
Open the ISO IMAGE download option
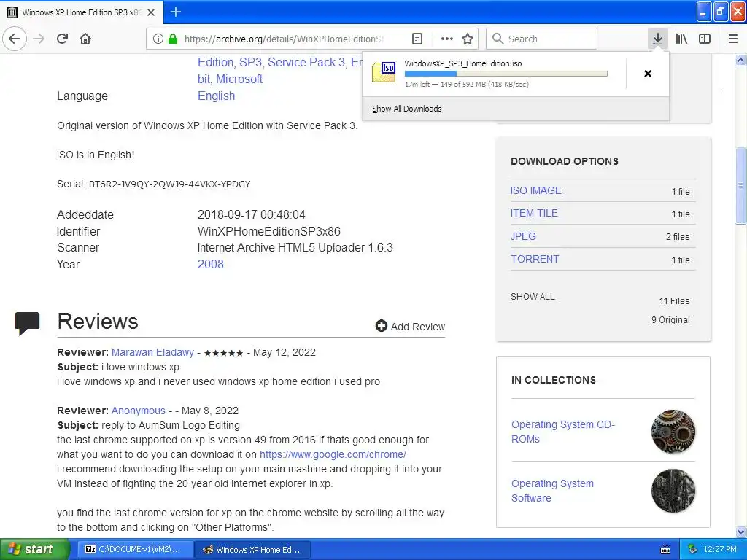tap(536, 190)
